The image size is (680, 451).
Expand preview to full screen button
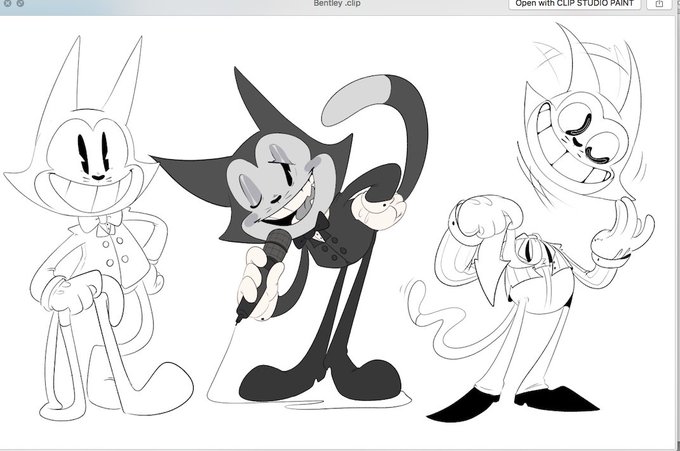(x=20, y=3)
